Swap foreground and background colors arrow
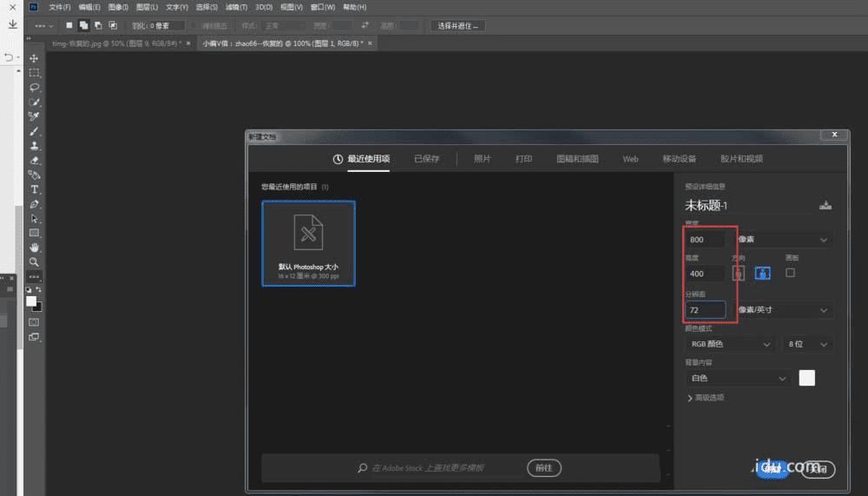The image size is (868, 496). tap(38, 289)
